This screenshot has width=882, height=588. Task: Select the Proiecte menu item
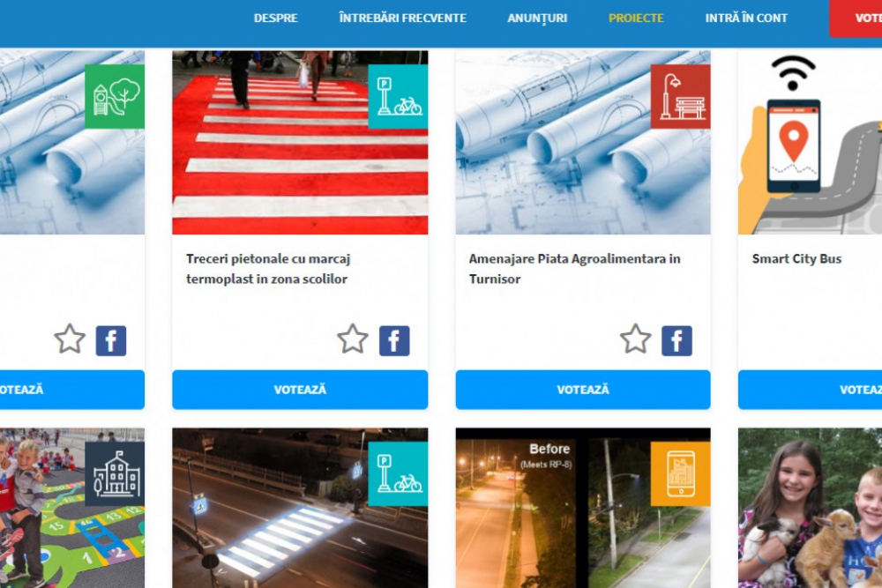636,18
